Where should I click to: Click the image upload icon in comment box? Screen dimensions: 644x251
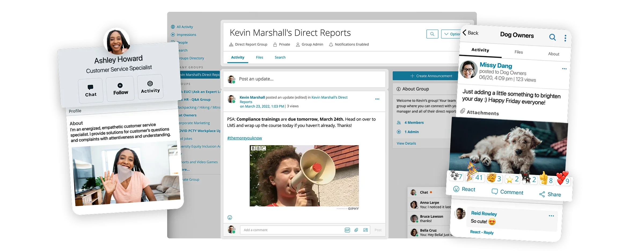tap(365, 230)
